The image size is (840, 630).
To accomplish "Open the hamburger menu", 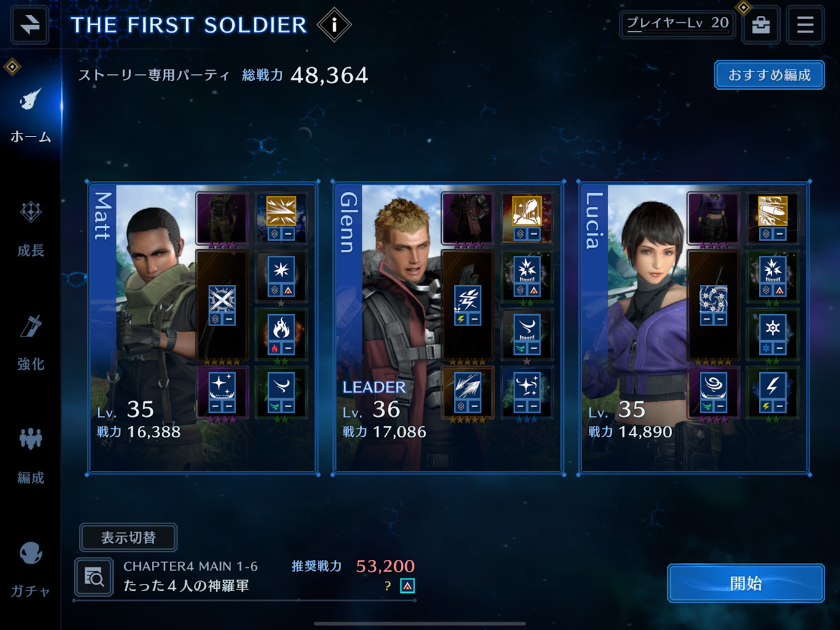I will [x=805, y=25].
